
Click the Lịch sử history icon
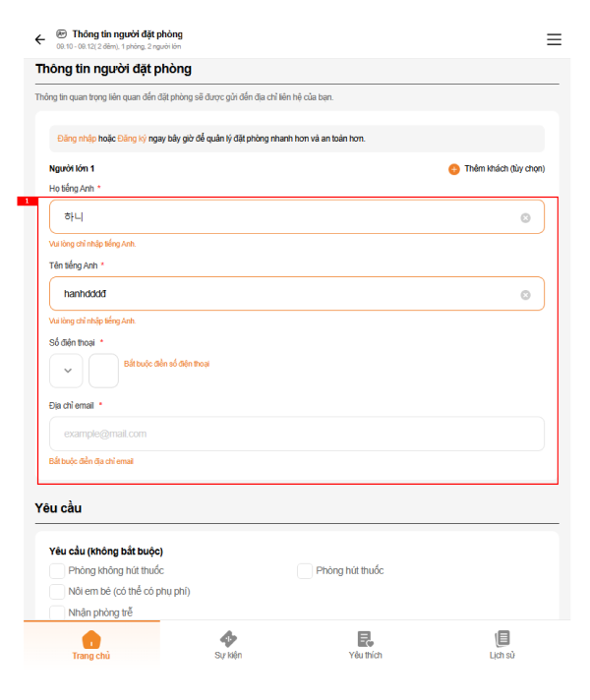[x=502, y=639]
